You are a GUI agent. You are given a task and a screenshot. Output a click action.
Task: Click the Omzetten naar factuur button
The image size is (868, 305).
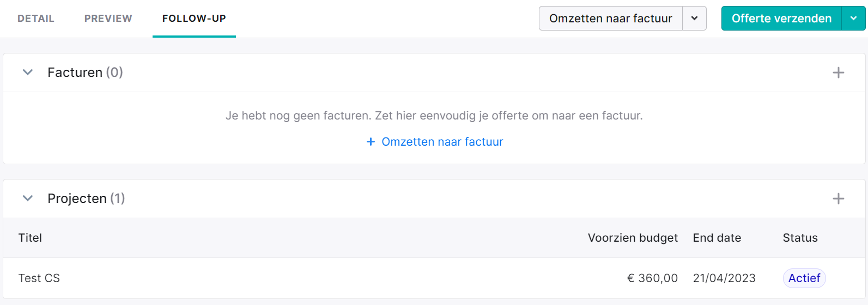610,19
